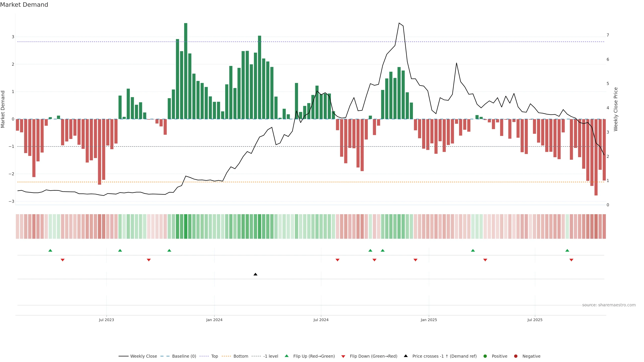644x362 pixels.
Task: Click the darkest green heatmap strip cell
Action: [x=186, y=226]
